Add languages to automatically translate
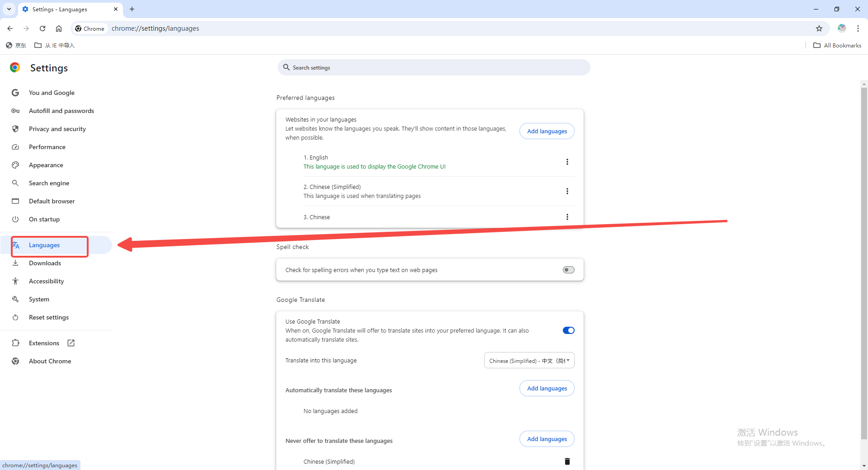 click(x=547, y=388)
